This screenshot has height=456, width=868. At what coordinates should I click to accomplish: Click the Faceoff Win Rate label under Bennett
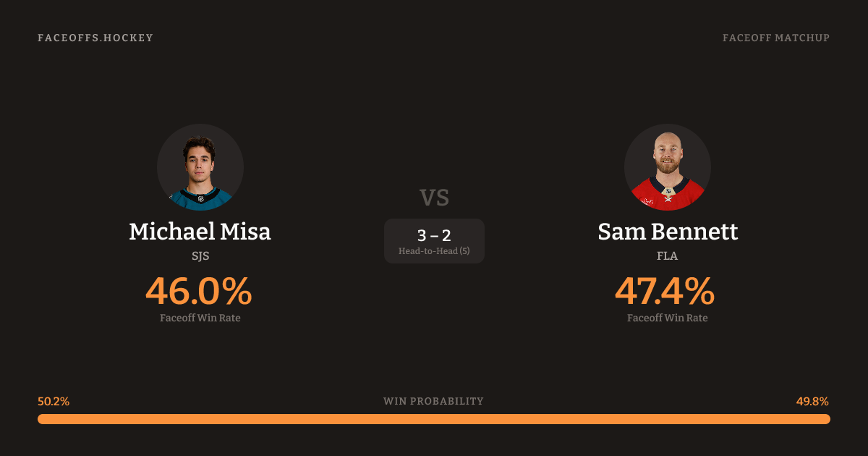(667, 318)
